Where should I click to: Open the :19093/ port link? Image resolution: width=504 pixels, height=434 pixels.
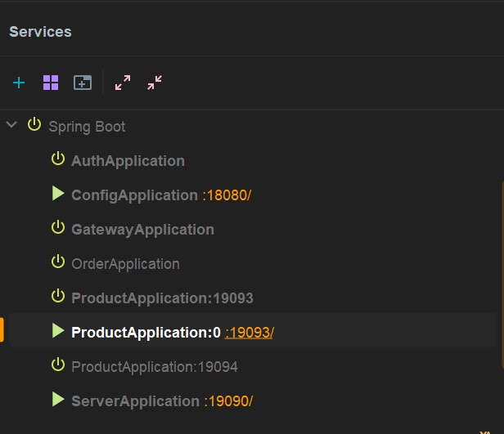250,333
